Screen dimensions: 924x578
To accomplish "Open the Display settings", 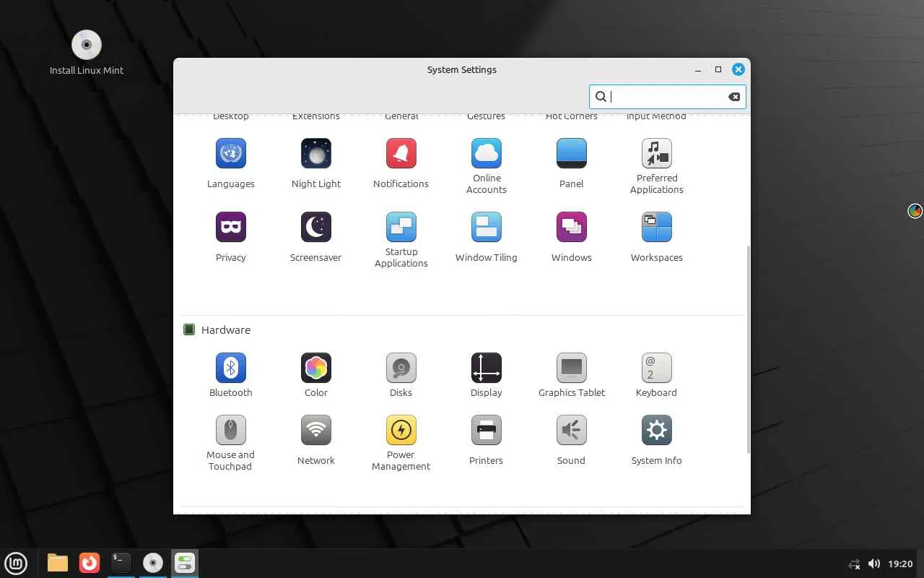I will click(x=487, y=376).
